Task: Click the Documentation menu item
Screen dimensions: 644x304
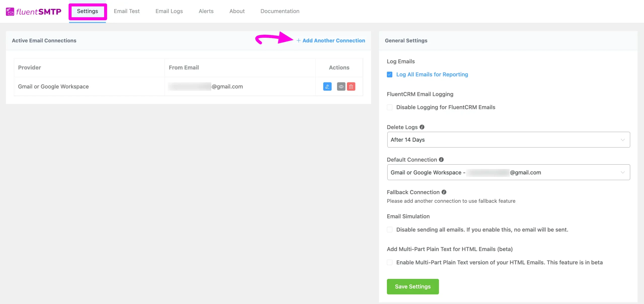Action: 279,11
